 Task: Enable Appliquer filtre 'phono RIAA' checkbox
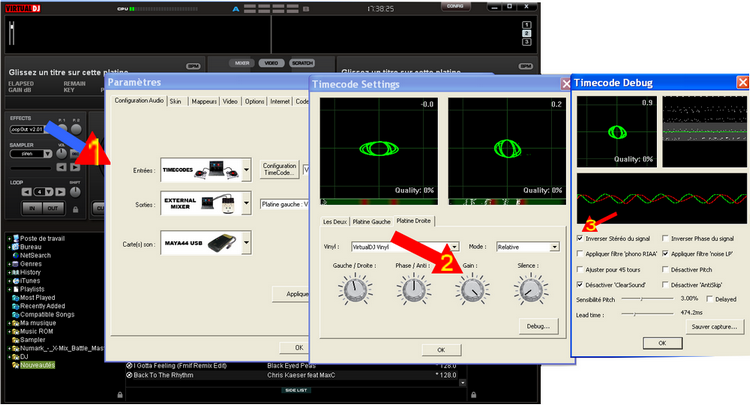pos(582,254)
